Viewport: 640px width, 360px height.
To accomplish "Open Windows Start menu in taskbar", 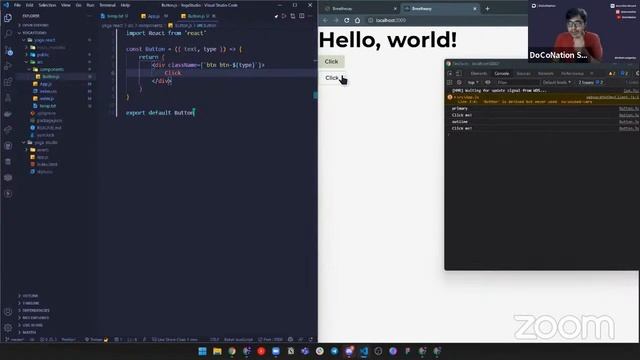I will (202, 351).
